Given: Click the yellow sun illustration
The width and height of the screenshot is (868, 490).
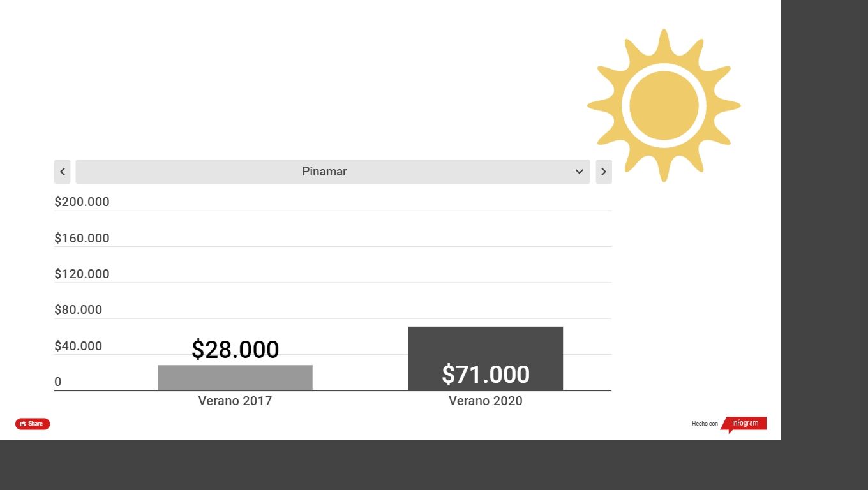Looking at the screenshot, I should (664, 105).
